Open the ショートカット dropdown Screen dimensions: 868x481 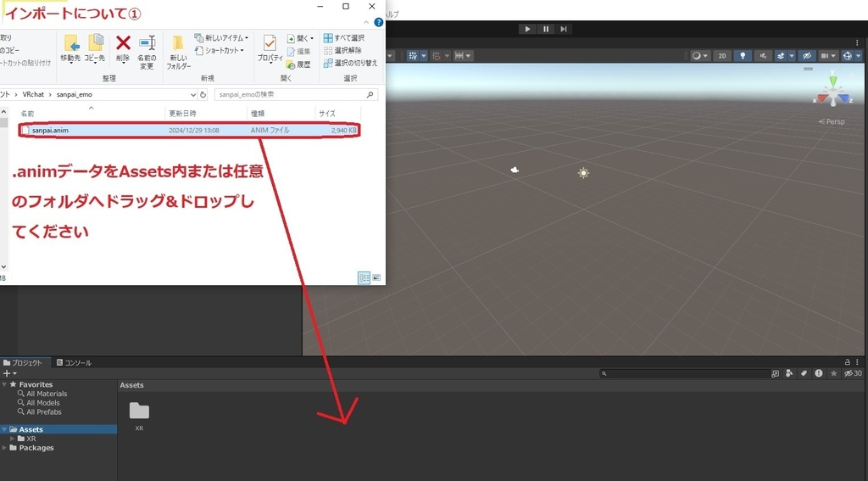pos(220,50)
